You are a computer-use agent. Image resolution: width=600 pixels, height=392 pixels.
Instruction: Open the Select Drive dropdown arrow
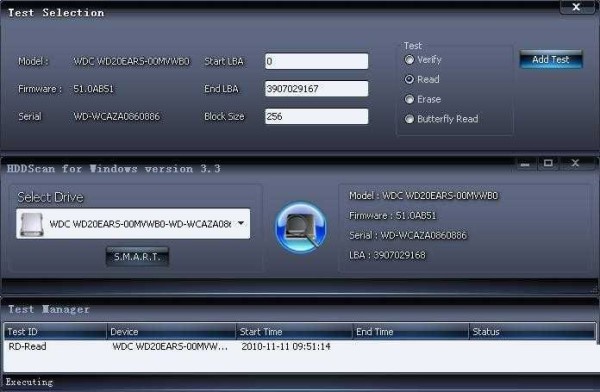pos(241,224)
